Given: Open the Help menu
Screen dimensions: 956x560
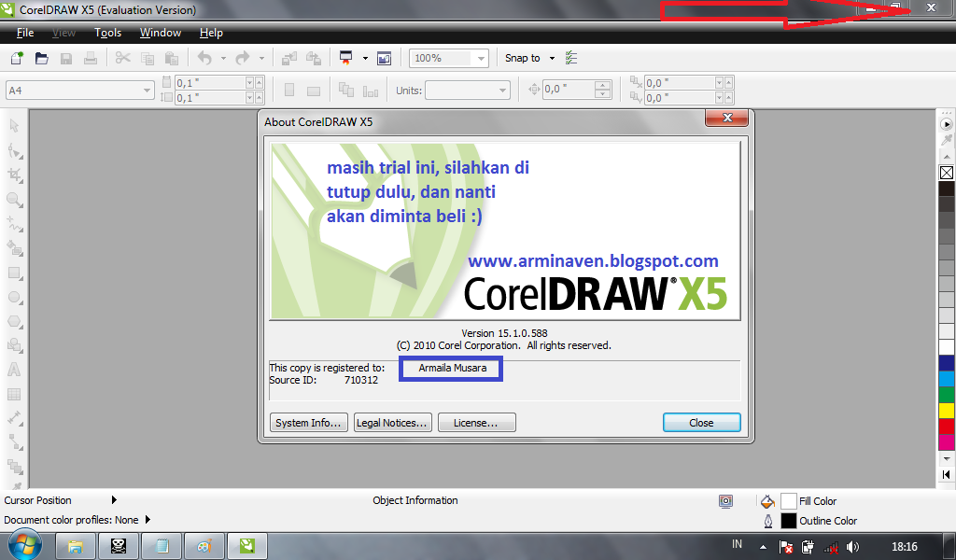Looking at the screenshot, I should tap(211, 33).
